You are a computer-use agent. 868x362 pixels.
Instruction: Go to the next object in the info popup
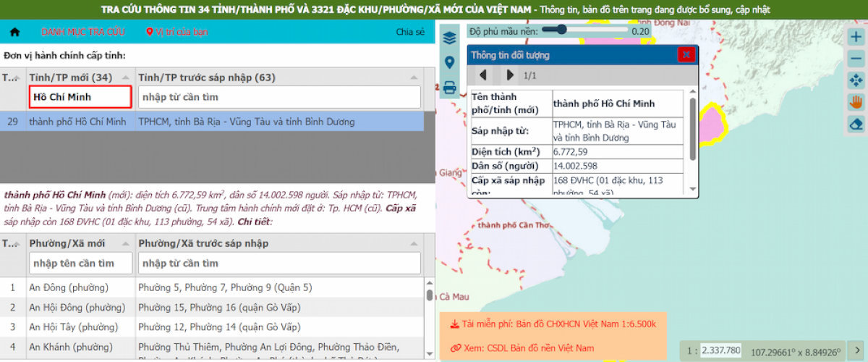point(510,75)
